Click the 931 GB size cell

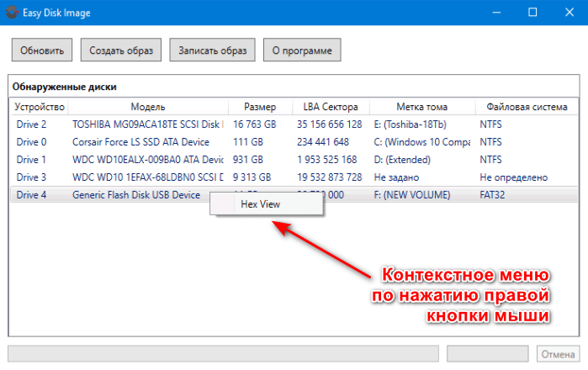pyautogui.click(x=248, y=160)
